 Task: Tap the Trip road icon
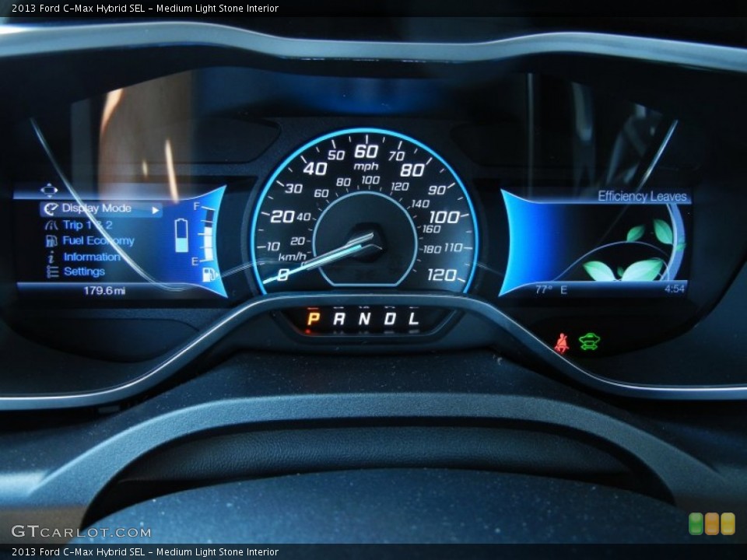tap(51, 226)
